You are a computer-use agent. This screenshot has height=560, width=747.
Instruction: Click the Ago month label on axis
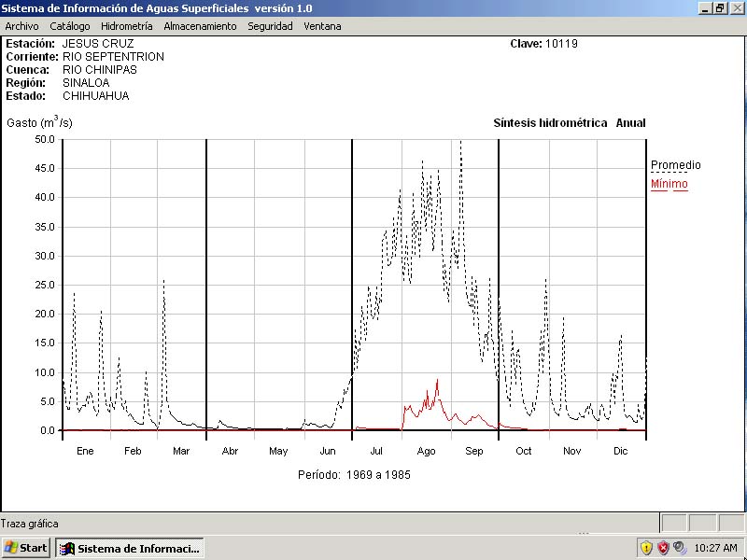click(x=426, y=451)
